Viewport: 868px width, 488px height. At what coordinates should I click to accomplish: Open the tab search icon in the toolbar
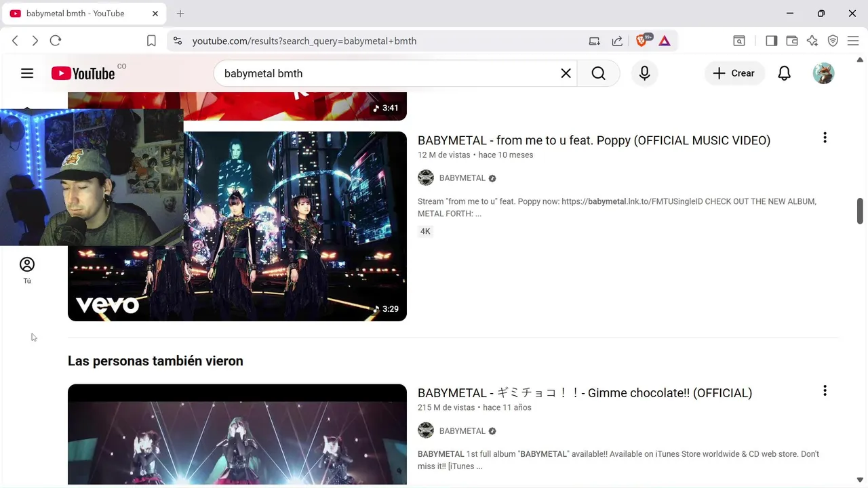739,41
